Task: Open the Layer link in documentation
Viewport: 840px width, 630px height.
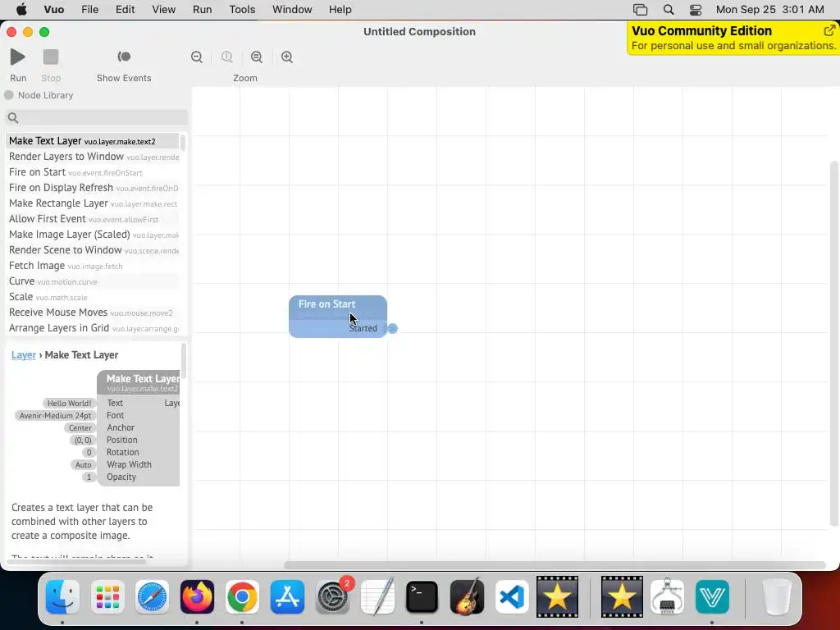Action: pos(24,354)
